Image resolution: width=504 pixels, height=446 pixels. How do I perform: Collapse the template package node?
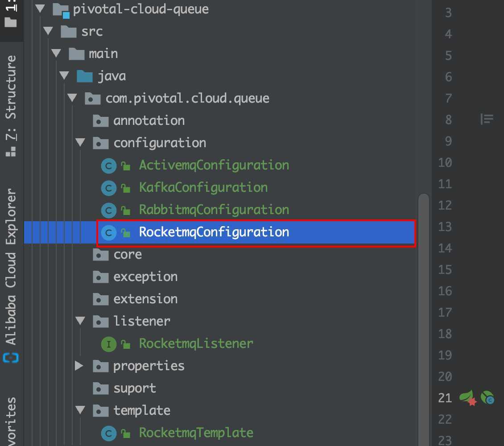[x=80, y=411]
